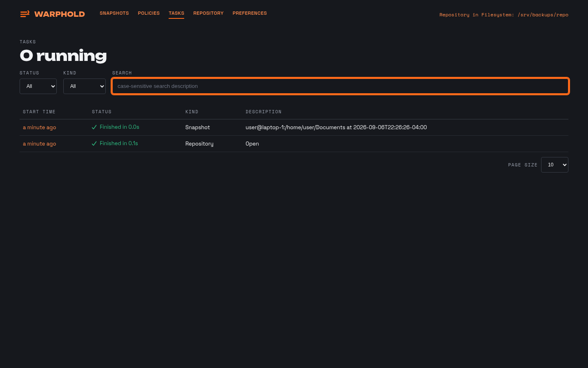
Task: Expand the Status filter dropdown
Action: (x=38, y=86)
